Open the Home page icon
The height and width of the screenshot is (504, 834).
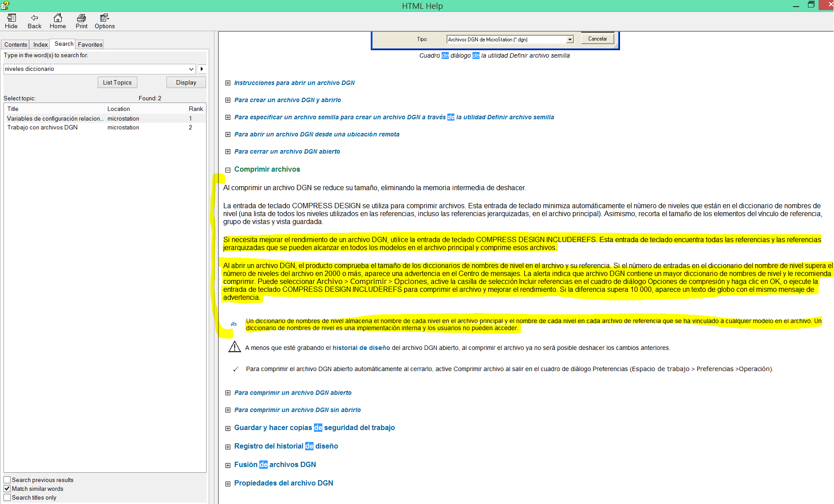(x=58, y=18)
